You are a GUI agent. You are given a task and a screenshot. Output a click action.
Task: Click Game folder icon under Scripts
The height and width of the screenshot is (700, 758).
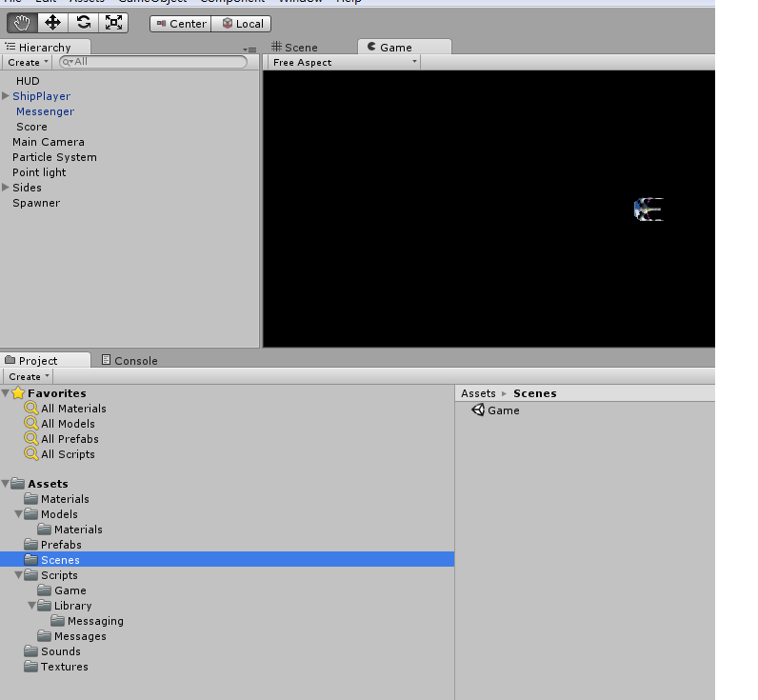pyautogui.click(x=45, y=590)
